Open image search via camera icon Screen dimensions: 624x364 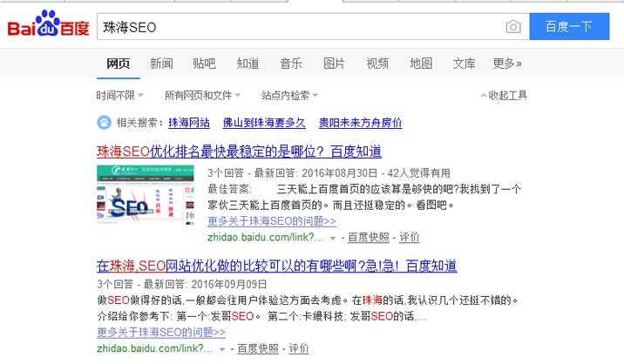tap(513, 27)
